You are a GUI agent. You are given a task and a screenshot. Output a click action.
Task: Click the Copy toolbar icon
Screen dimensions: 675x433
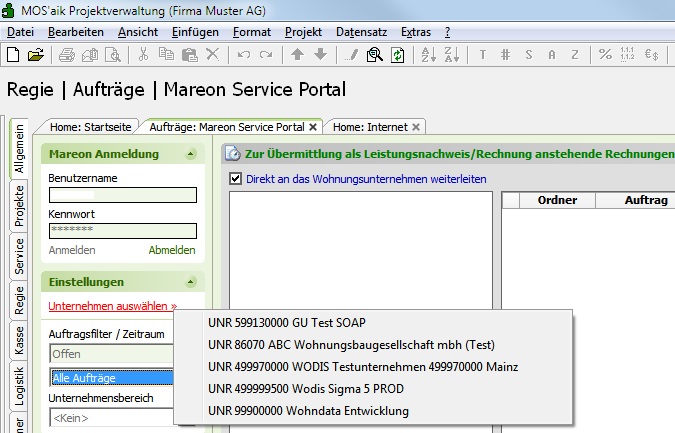pos(166,55)
